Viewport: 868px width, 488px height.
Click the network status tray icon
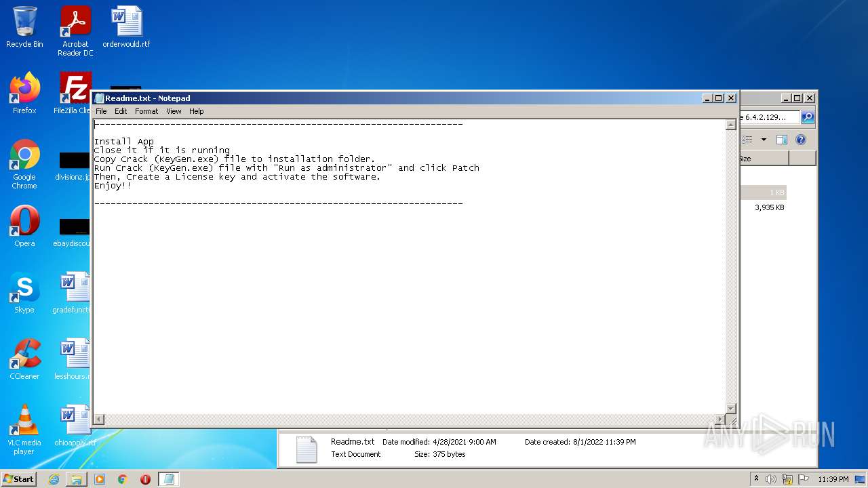pyautogui.click(x=787, y=479)
